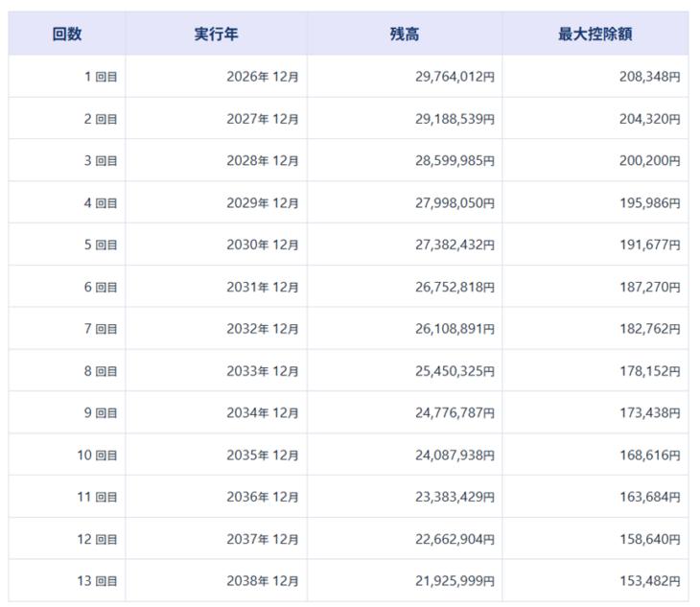Click the deduction amount 191,677円
The width and height of the screenshot is (700, 607).
[649, 245]
